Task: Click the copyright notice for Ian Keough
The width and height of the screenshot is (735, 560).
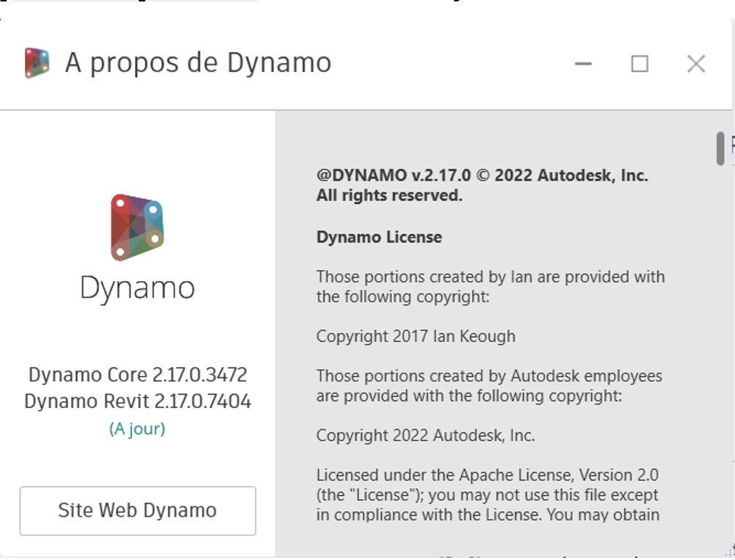Action: (416, 336)
